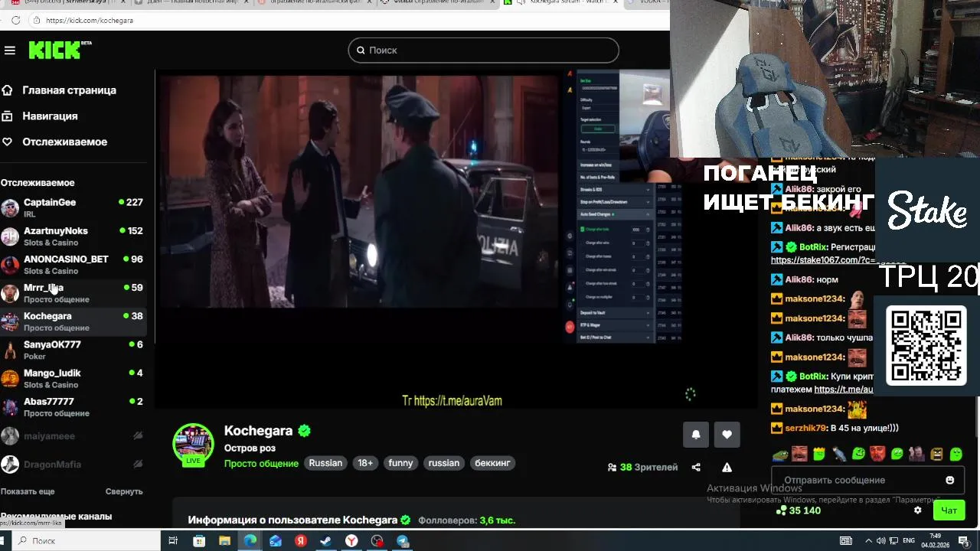Image resolution: width=980 pixels, height=551 pixels.
Task: Click the report warning triangle icon
Action: point(727,467)
